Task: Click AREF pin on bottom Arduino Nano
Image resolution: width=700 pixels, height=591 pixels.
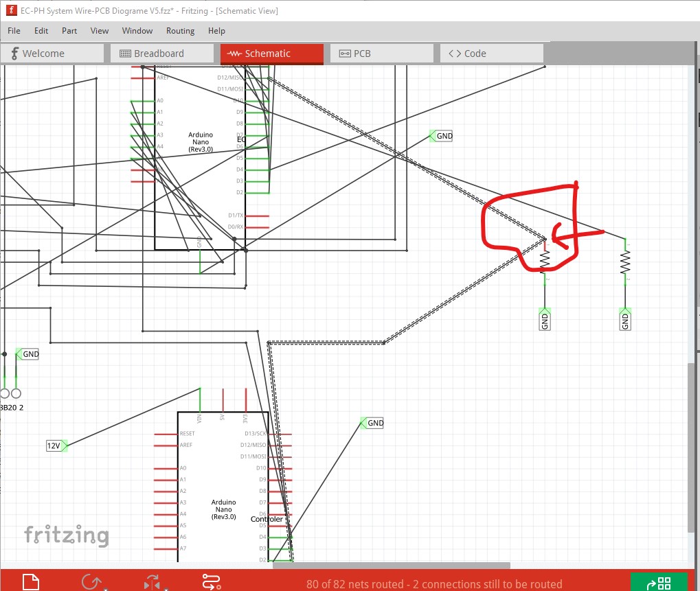Action: pos(166,445)
